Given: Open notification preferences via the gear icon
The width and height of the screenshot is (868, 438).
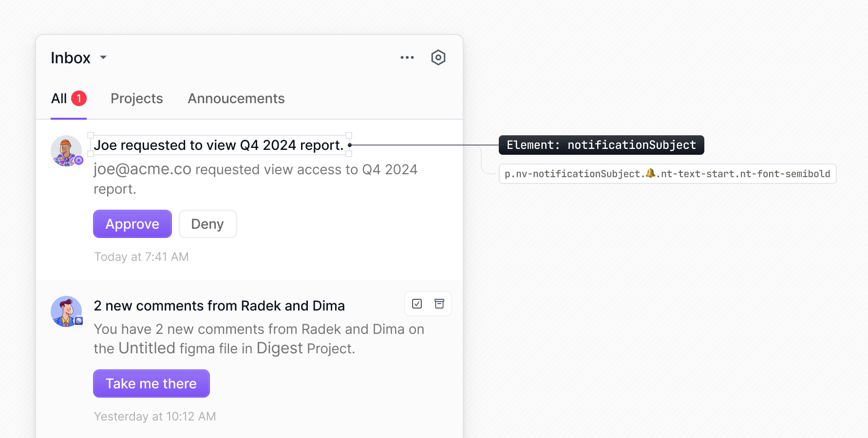Looking at the screenshot, I should pyautogui.click(x=438, y=57).
